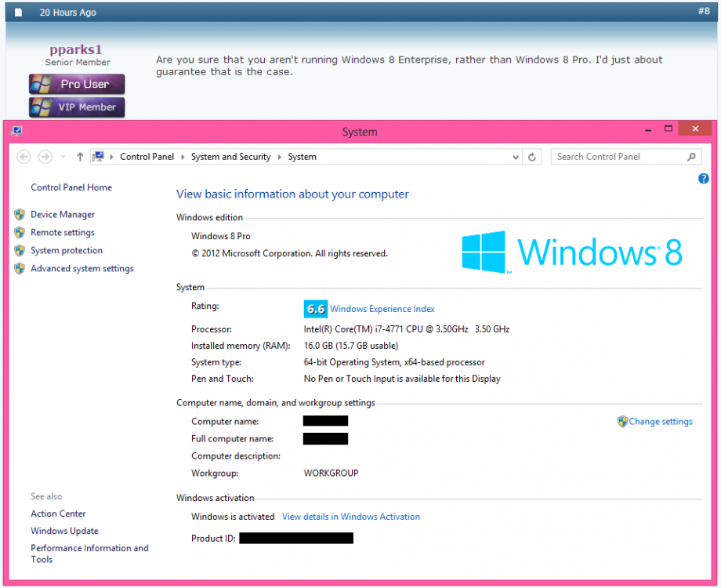Expand the address bar history dropdown

516,158
